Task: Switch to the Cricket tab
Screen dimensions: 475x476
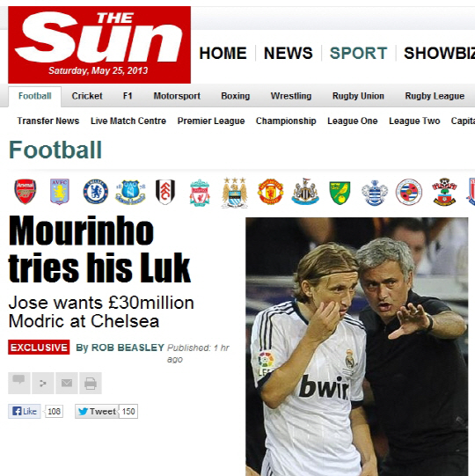Action: (87, 96)
